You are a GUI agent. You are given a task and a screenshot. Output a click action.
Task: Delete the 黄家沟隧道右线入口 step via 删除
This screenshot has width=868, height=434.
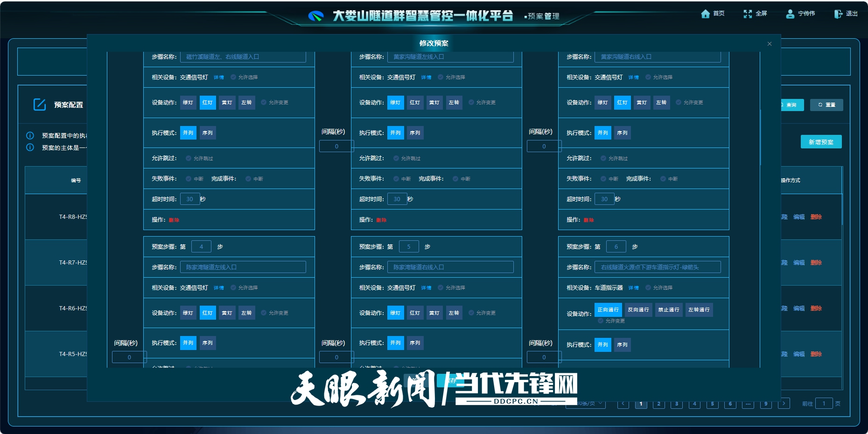(589, 220)
